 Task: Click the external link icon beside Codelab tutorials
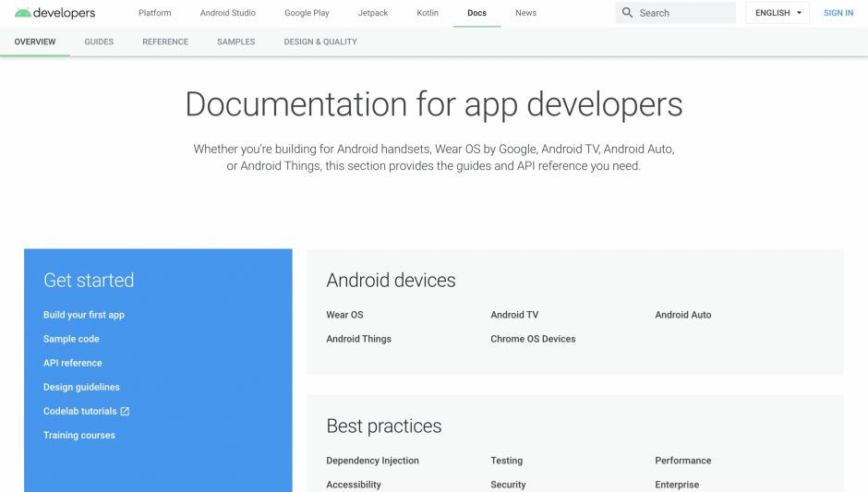(x=125, y=411)
